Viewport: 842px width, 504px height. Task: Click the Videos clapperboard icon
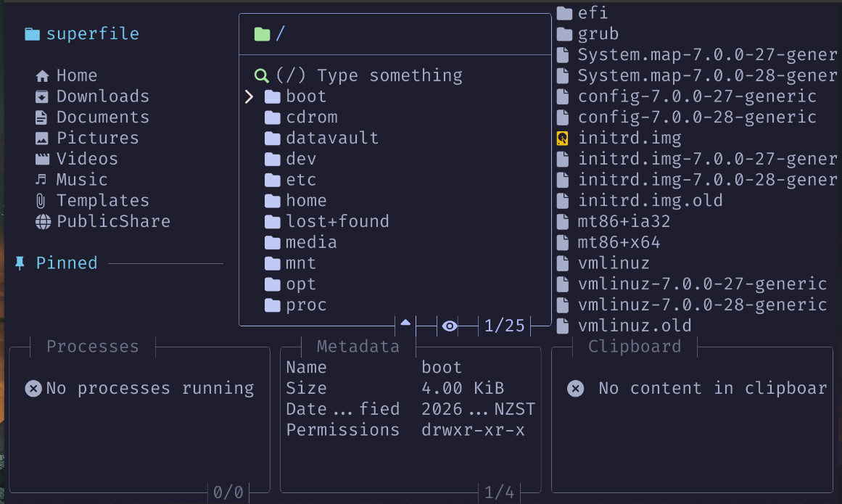pyautogui.click(x=42, y=160)
